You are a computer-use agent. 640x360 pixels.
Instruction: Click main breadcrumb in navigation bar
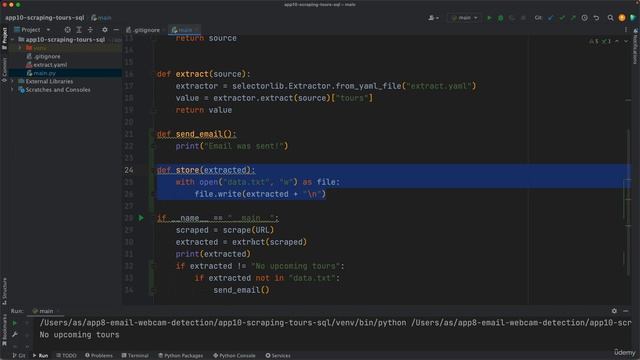tap(101, 18)
